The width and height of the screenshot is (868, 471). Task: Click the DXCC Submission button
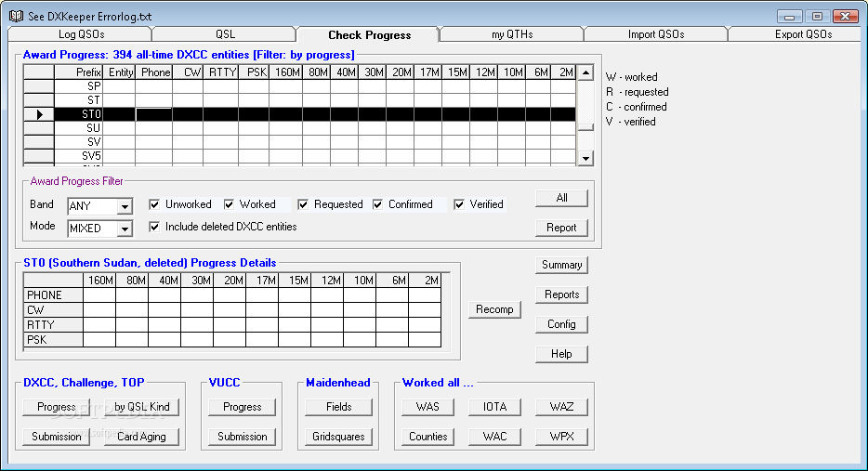click(x=57, y=437)
